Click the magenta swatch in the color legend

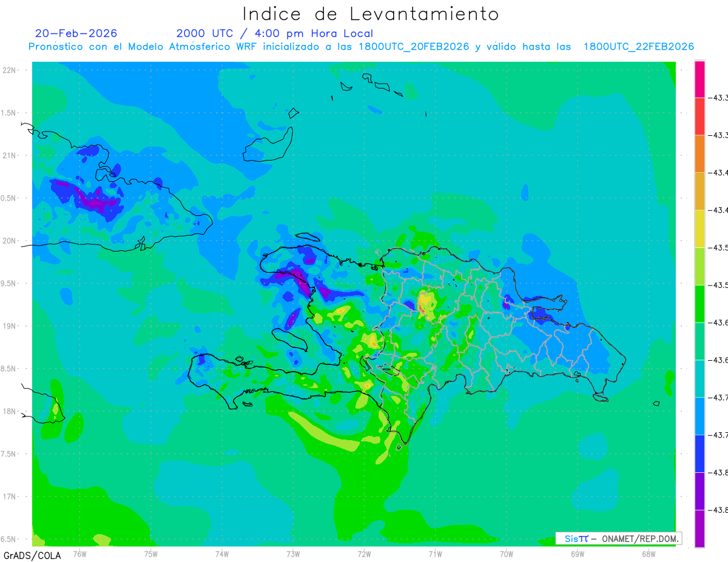click(x=699, y=79)
